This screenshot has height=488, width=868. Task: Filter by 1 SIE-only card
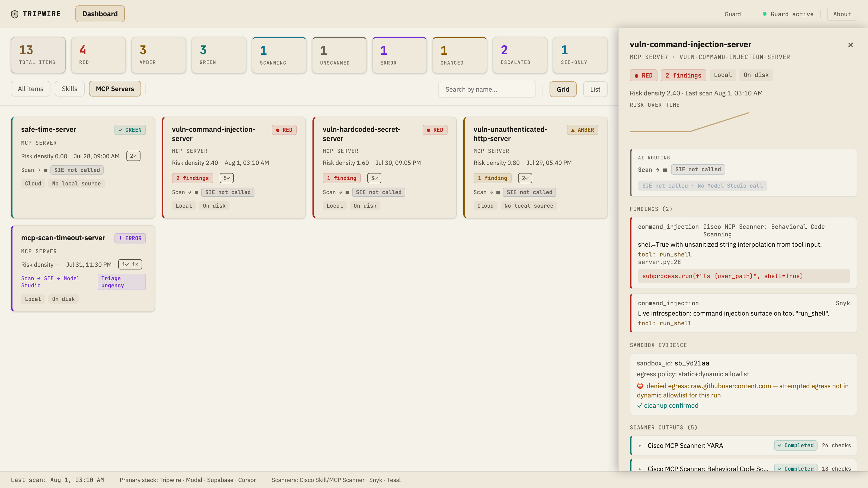point(580,55)
